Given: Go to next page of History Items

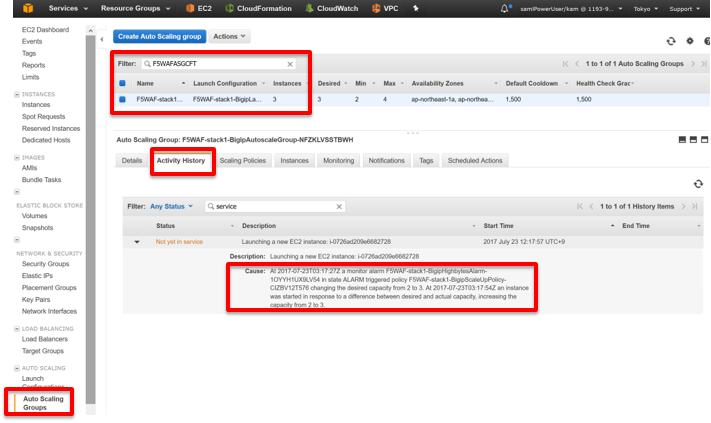Looking at the screenshot, I should 683,206.
